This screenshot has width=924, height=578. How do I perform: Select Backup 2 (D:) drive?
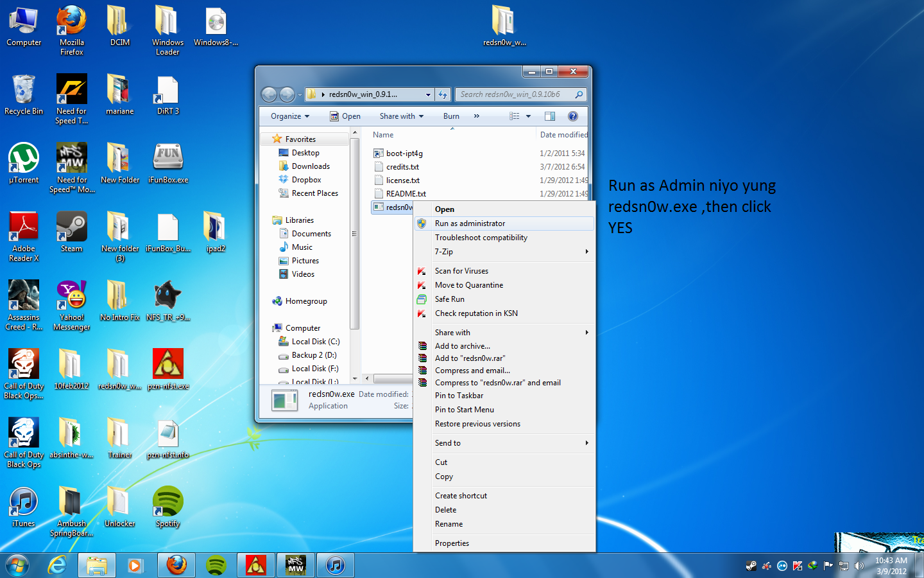pos(314,355)
